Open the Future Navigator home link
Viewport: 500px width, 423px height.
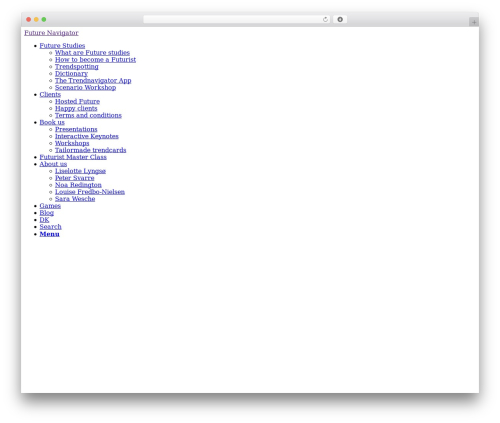pyautogui.click(x=51, y=33)
